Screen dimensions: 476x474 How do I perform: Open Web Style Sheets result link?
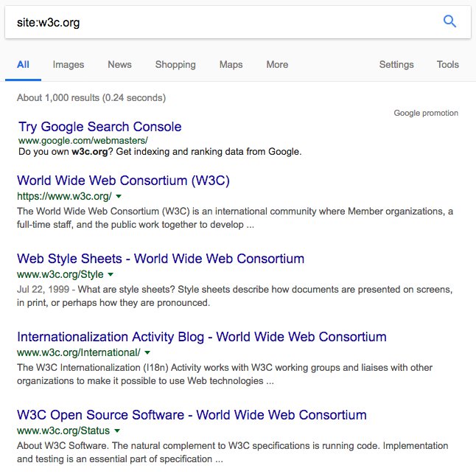pyautogui.click(x=161, y=259)
